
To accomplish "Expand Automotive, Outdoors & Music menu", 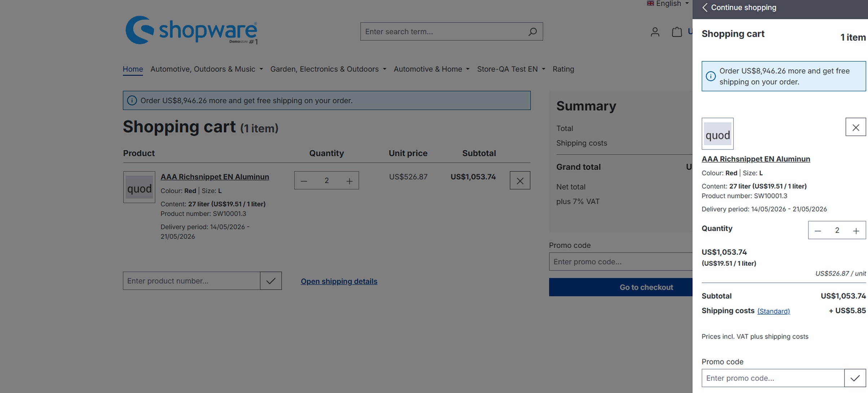I will click(x=207, y=69).
